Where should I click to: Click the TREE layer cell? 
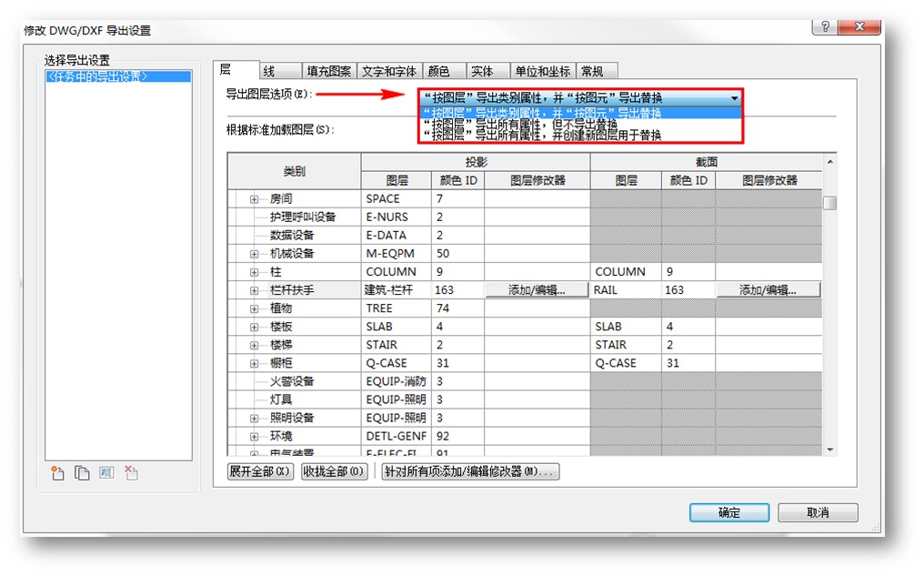pos(396,308)
